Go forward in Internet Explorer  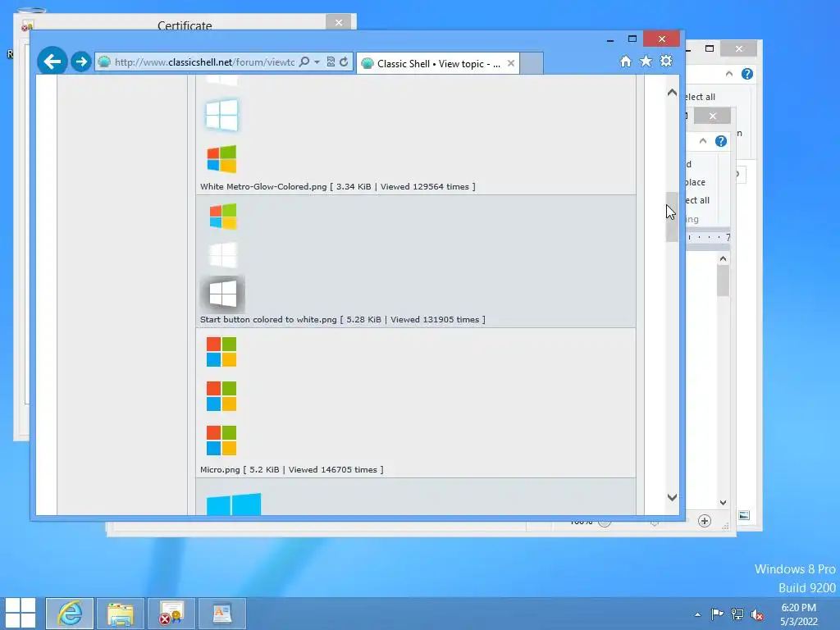[x=81, y=62]
